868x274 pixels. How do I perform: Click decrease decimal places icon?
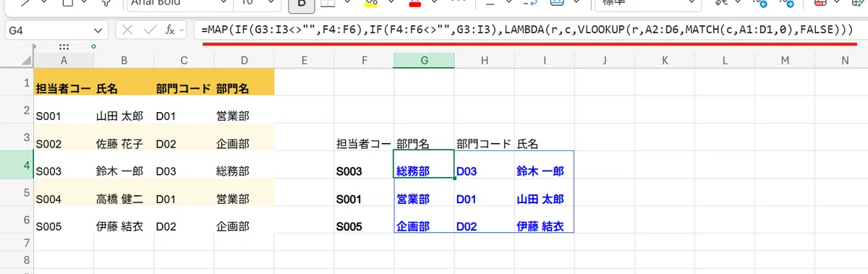[x=787, y=4]
